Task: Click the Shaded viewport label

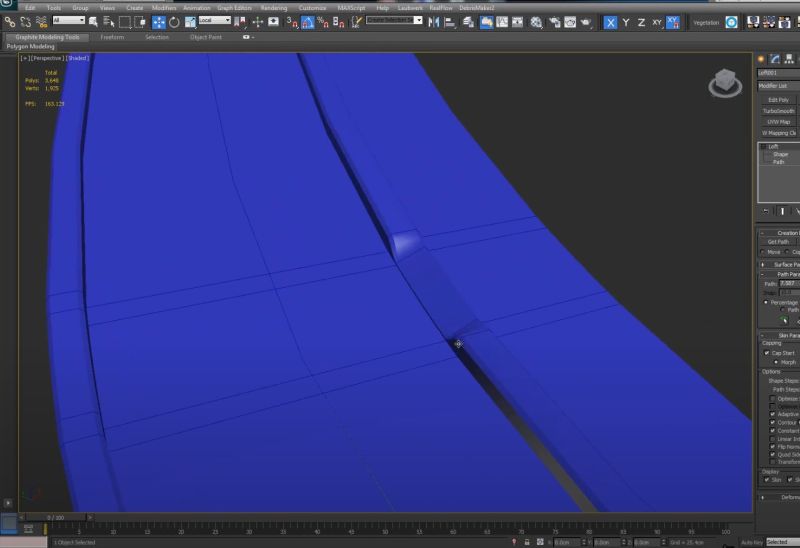Action: [78, 58]
